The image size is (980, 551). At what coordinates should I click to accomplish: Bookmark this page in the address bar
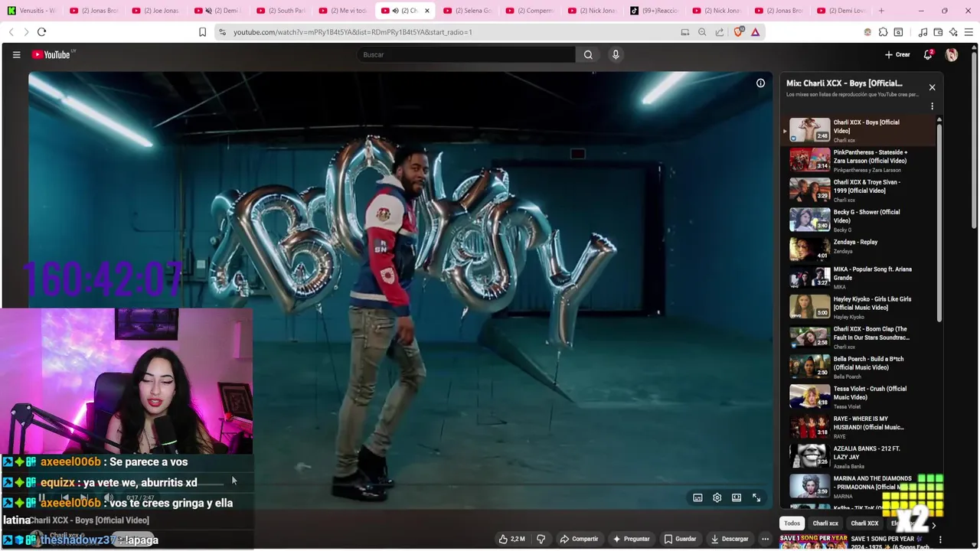point(202,32)
